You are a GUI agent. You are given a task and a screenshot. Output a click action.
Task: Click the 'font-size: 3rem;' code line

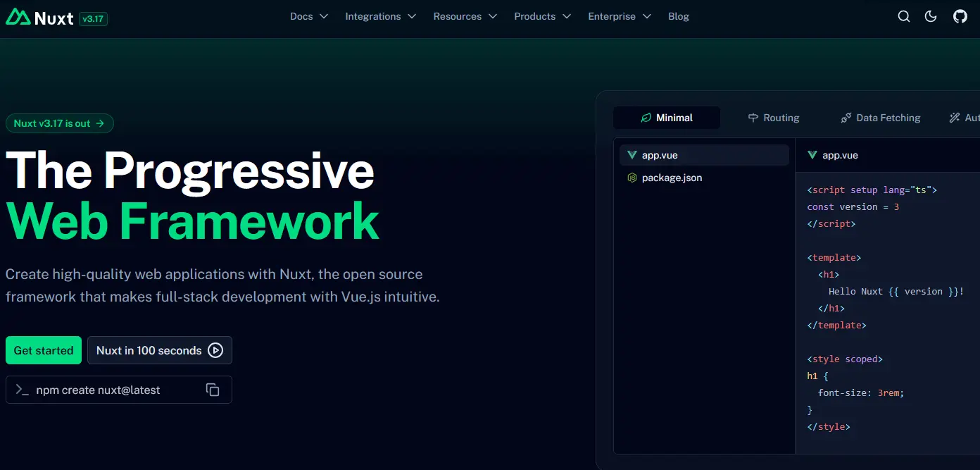click(861, 392)
